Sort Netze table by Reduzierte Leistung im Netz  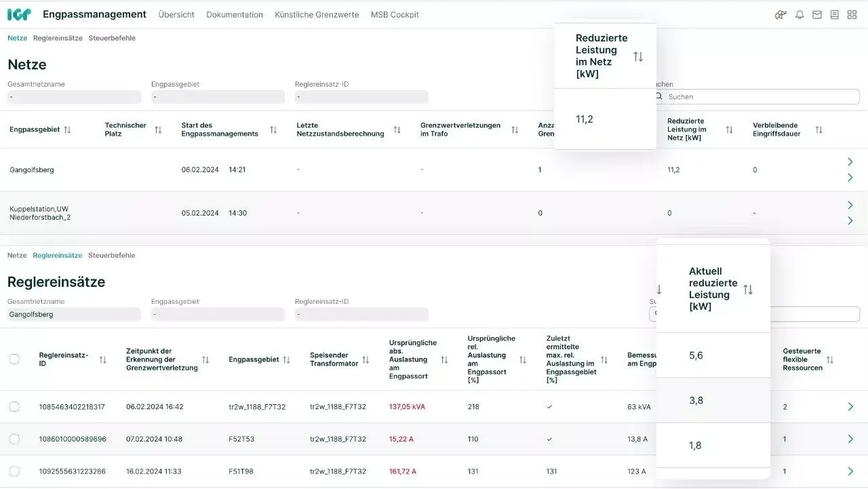click(730, 130)
